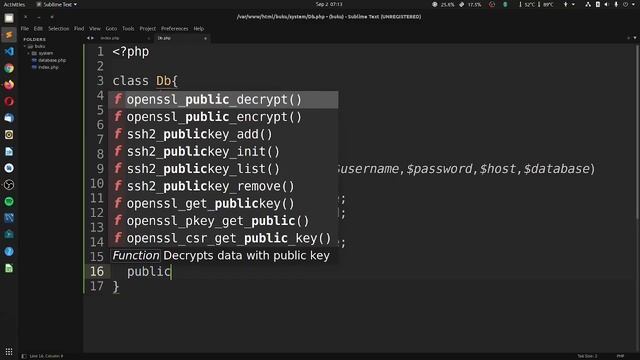
Task: Select openssl_csr_get_public_key() completion
Action: pyautogui.click(x=223, y=238)
